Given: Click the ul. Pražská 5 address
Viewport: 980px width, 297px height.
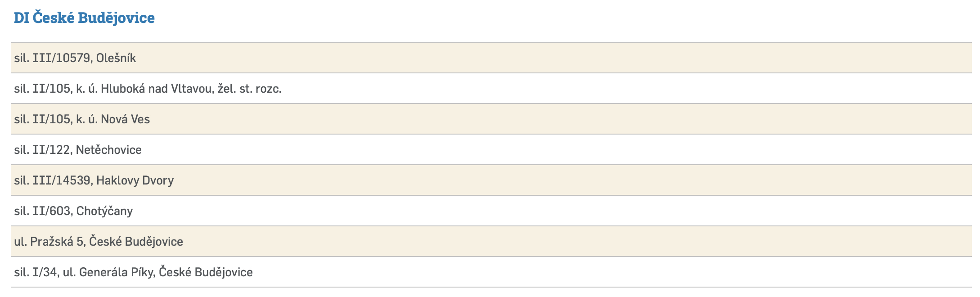Looking at the screenshot, I should (x=49, y=242).
